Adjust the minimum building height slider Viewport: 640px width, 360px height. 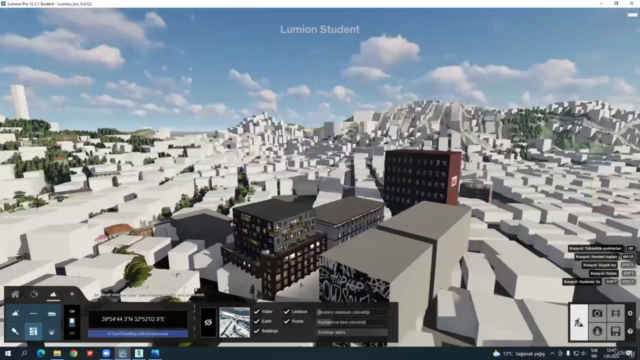(352, 312)
